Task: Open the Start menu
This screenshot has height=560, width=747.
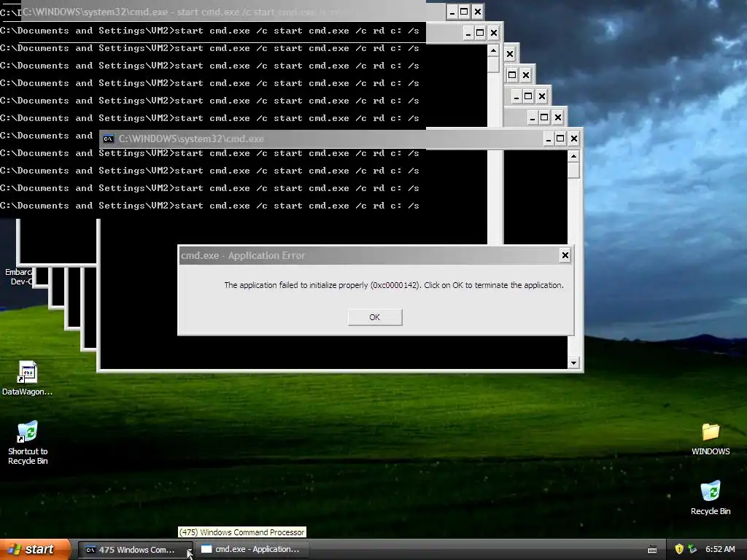Action: (x=34, y=550)
